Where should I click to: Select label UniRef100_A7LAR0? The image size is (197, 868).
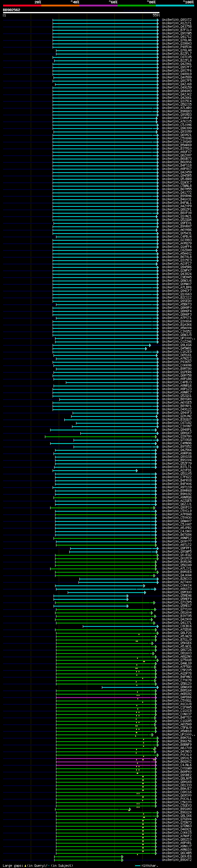click(x=177, y=108)
